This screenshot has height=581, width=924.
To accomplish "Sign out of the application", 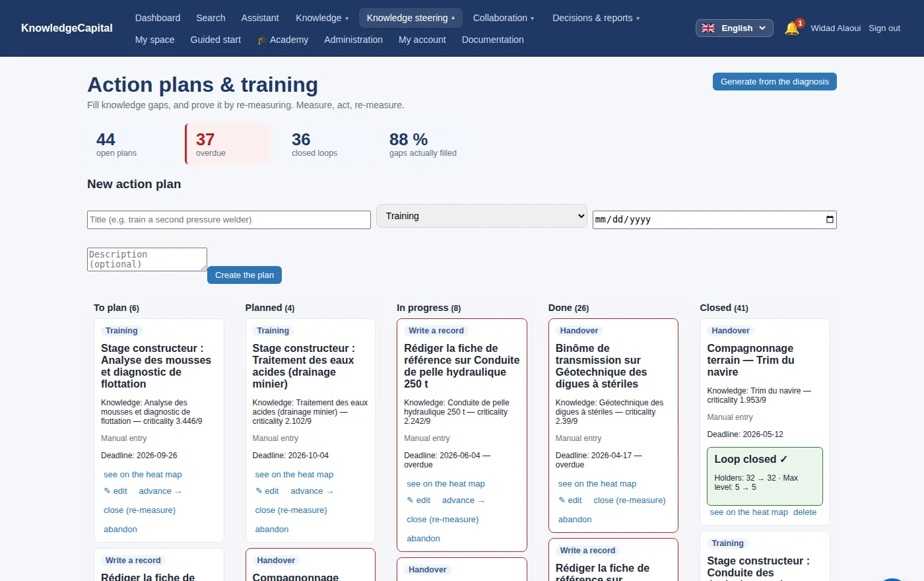I will (x=884, y=28).
